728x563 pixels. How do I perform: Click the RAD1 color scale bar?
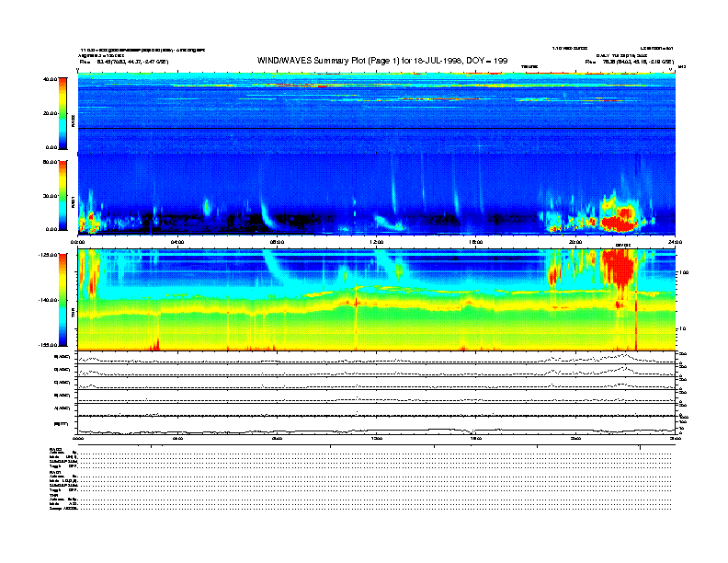pyautogui.click(x=63, y=196)
